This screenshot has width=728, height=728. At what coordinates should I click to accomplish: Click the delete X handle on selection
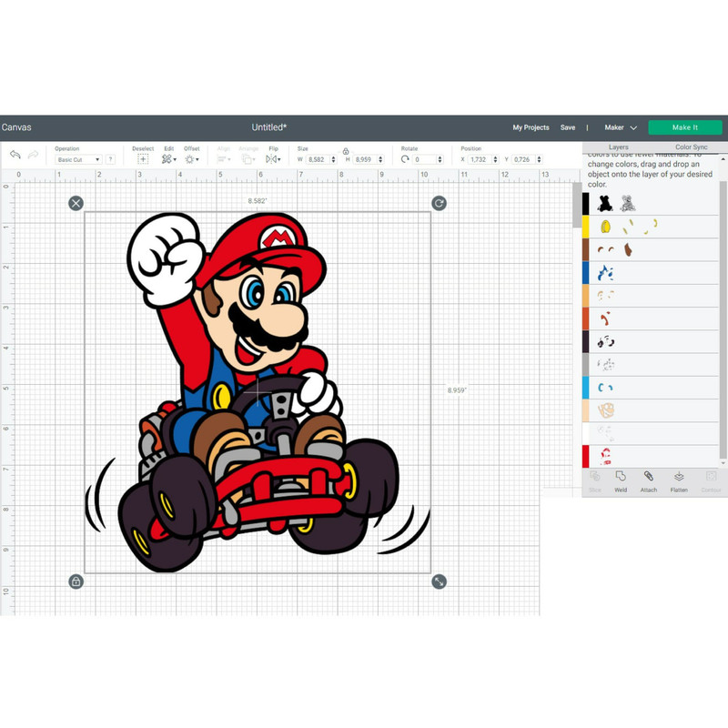tap(76, 203)
